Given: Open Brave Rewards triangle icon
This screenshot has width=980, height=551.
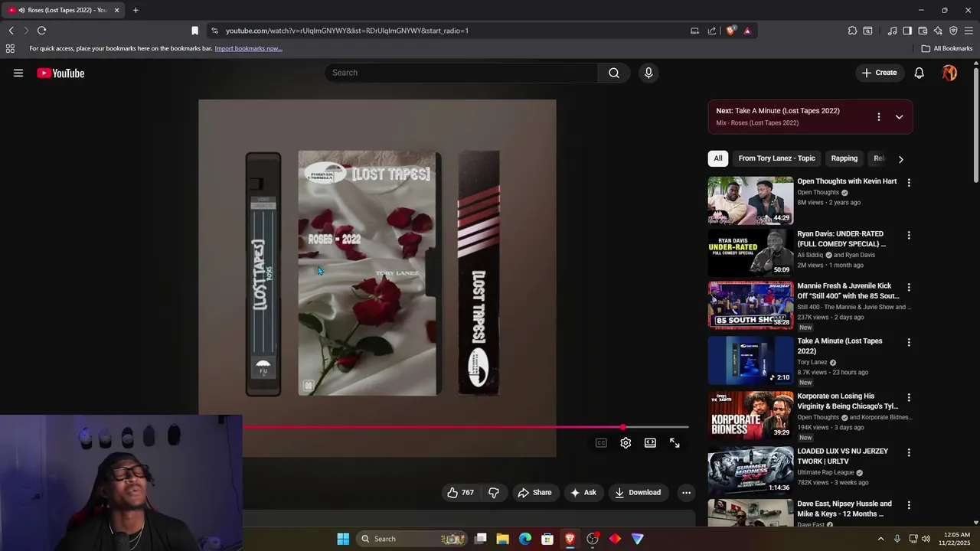Looking at the screenshot, I should [x=747, y=31].
